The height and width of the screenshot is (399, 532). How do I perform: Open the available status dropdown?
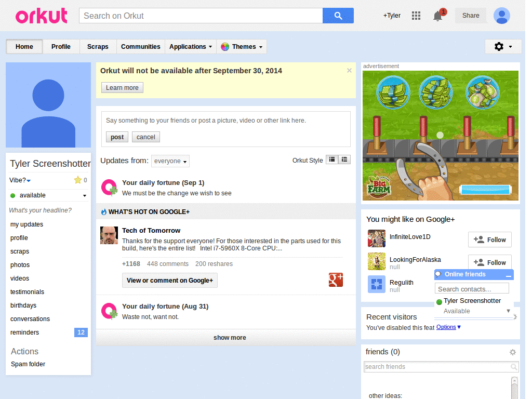(x=85, y=196)
